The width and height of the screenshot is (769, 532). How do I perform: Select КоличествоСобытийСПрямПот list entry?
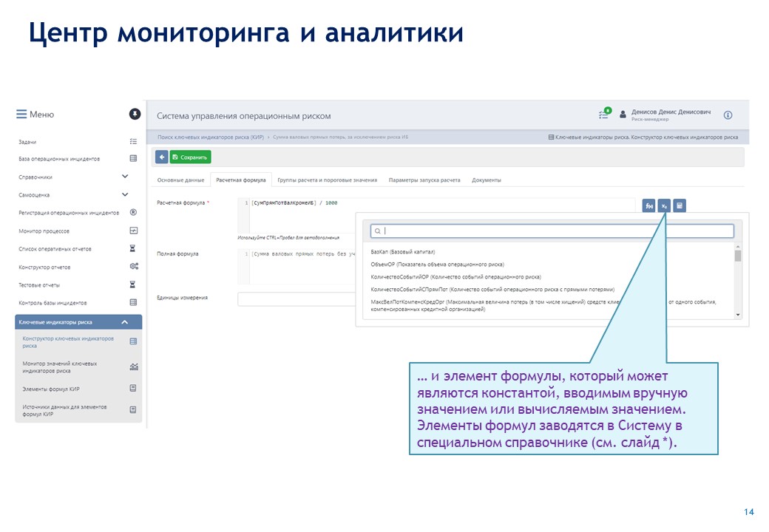[x=492, y=290]
